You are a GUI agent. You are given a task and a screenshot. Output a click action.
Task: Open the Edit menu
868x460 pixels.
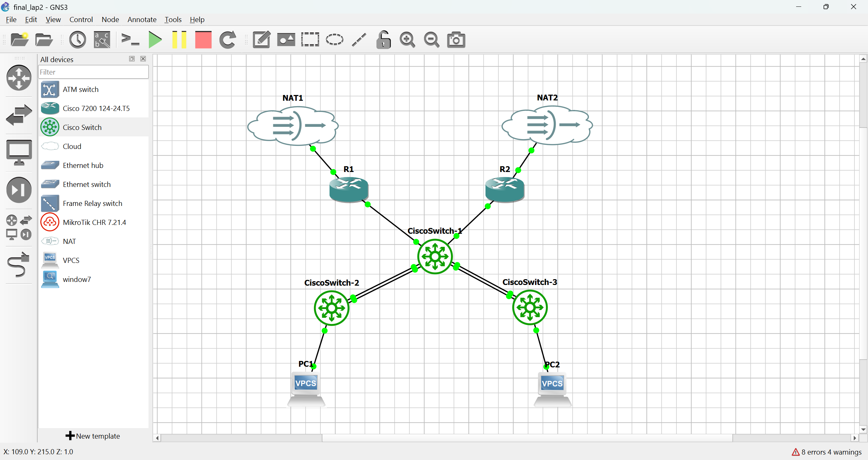[31, 19]
